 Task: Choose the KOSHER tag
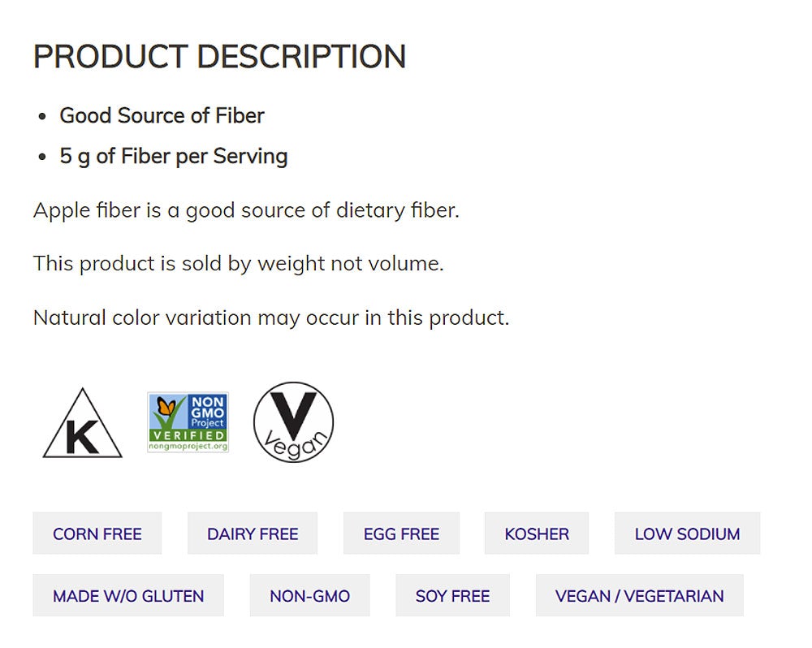click(x=537, y=534)
